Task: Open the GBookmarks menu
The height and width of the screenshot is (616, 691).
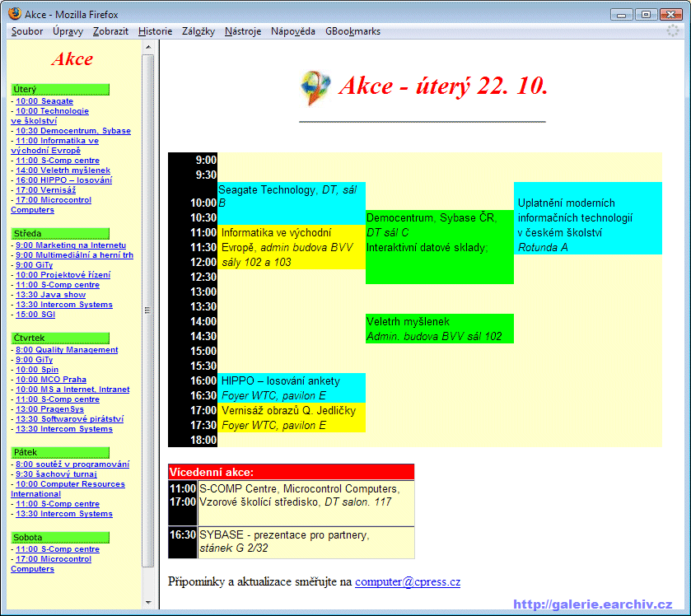Action: (353, 31)
